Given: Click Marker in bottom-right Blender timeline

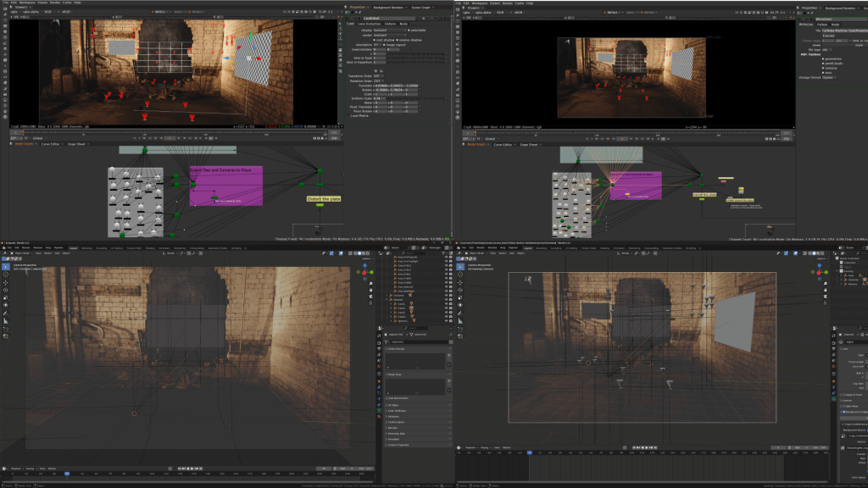Looking at the screenshot, I should click(506, 447).
